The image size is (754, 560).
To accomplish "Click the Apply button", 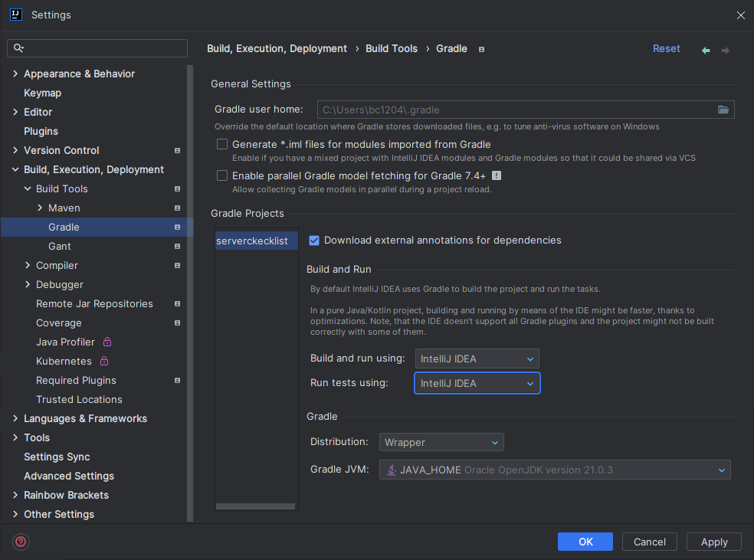I will [x=714, y=542].
